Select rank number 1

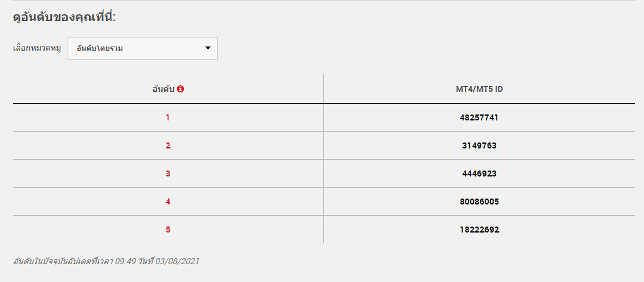168,118
